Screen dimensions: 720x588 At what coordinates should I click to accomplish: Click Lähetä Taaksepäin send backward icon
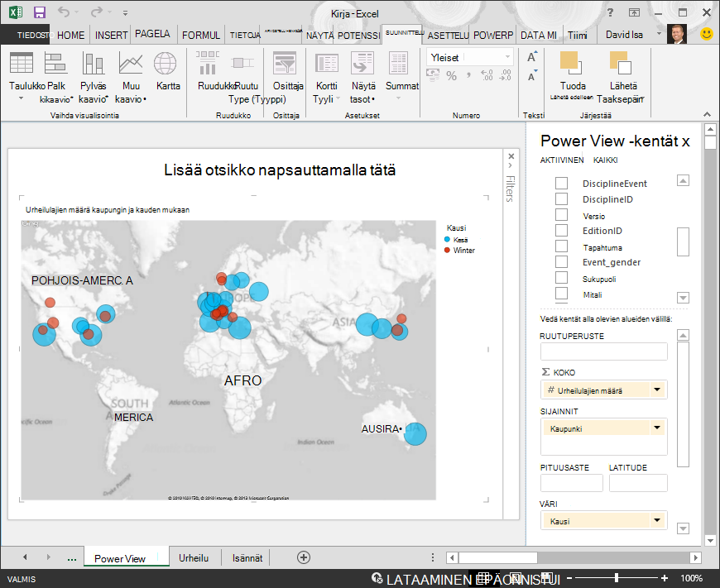(x=621, y=63)
